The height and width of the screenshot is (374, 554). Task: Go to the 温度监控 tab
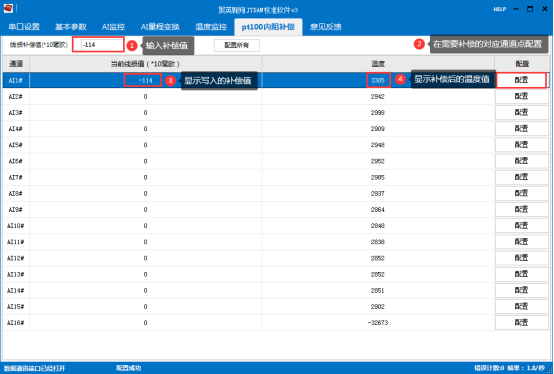(x=211, y=27)
